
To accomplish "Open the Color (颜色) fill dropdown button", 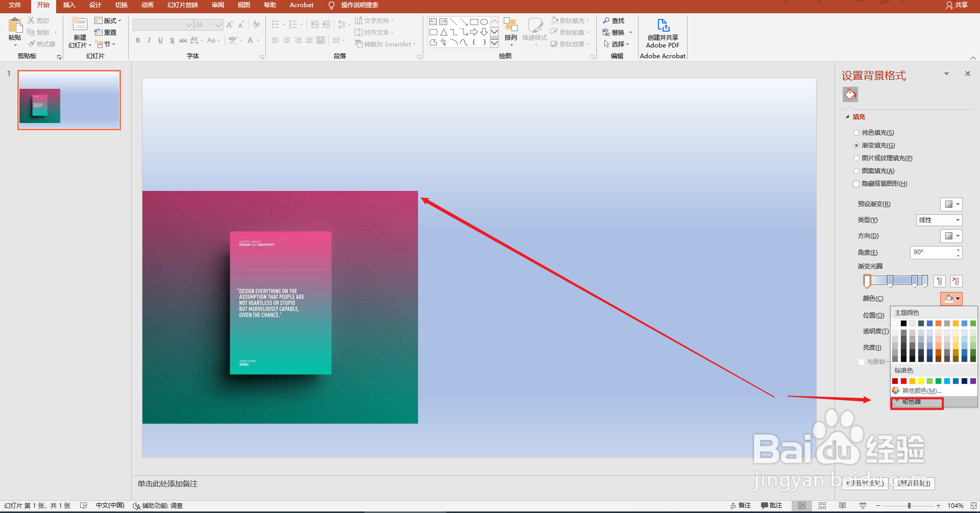I will tap(951, 299).
